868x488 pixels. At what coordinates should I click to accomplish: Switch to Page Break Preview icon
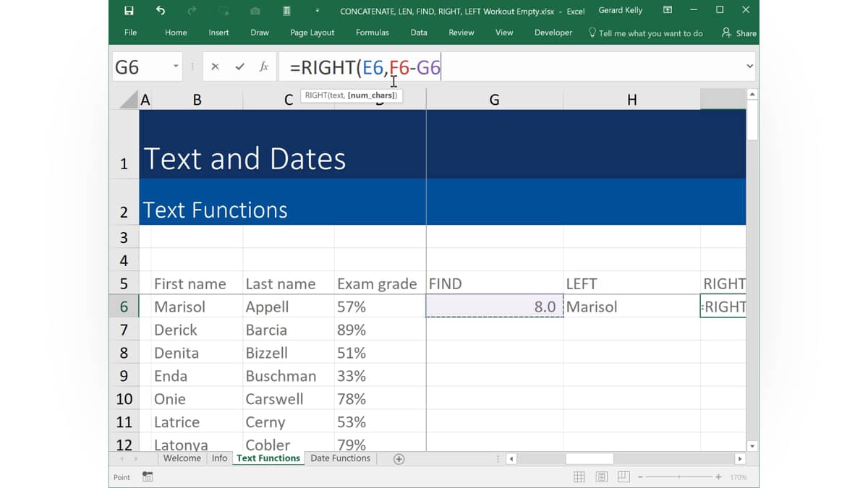click(624, 477)
